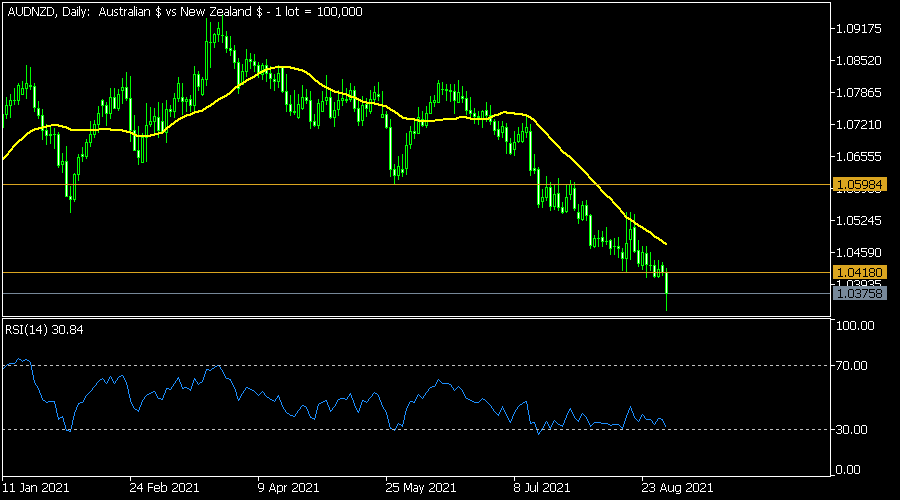Click the 25 May 2021 date label
The width and height of the screenshot is (900, 500).
[421, 488]
